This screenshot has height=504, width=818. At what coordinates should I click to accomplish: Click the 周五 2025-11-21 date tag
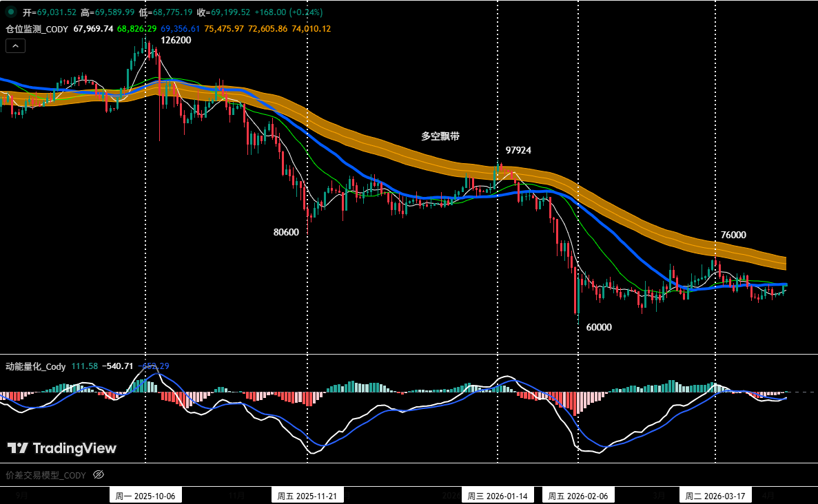[306, 495]
